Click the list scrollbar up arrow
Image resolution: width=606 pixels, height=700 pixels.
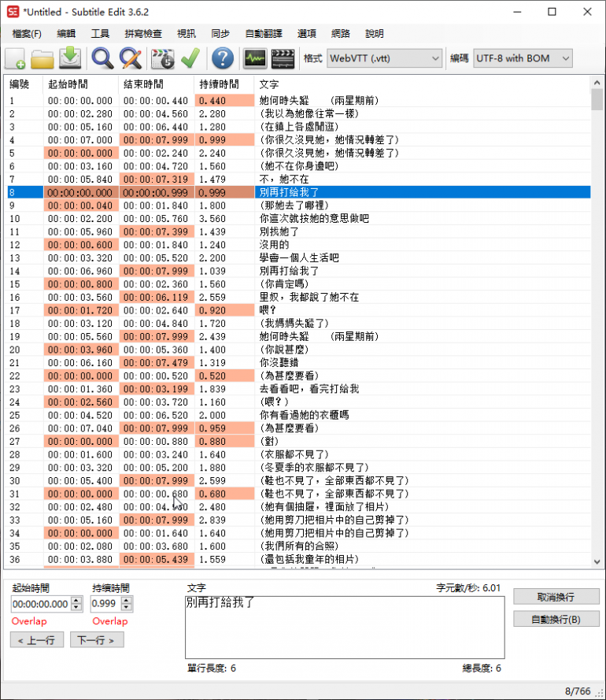(x=597, y=83)
